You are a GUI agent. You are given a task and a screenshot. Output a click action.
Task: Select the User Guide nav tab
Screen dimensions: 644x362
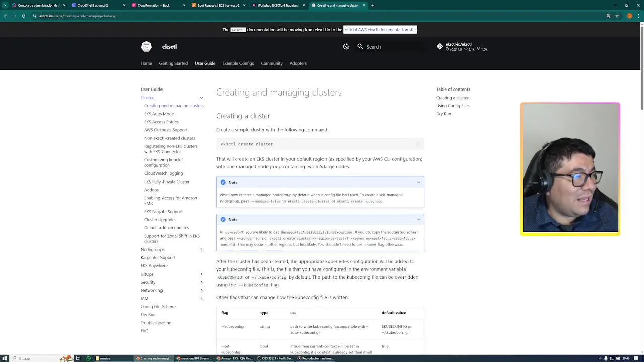point(205,63)
